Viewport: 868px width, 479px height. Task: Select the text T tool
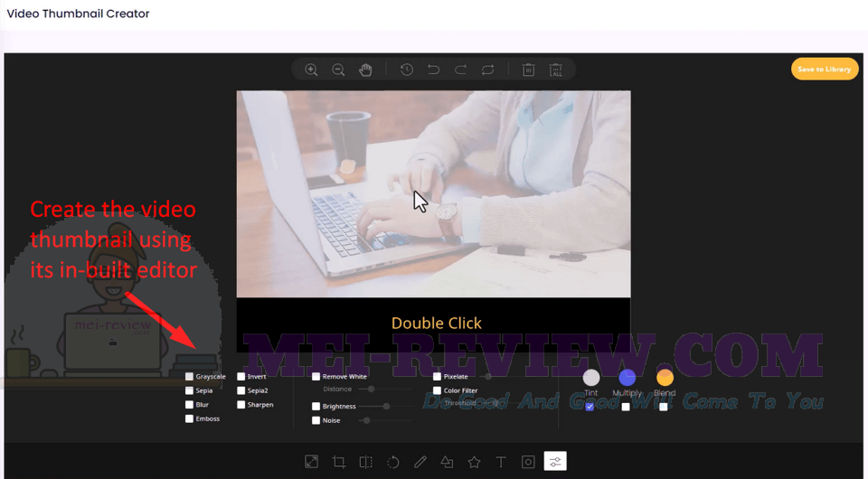[x=501, y=461]
